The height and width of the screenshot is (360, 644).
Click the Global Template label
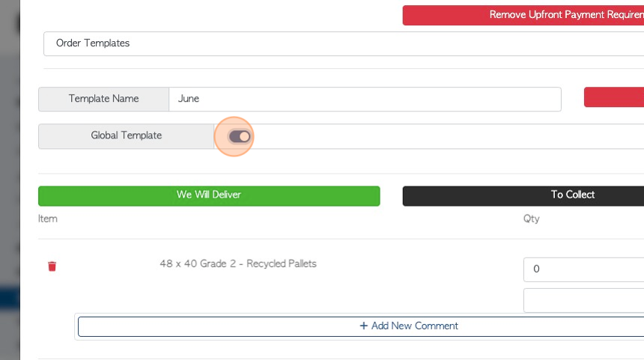pos(126,136)
